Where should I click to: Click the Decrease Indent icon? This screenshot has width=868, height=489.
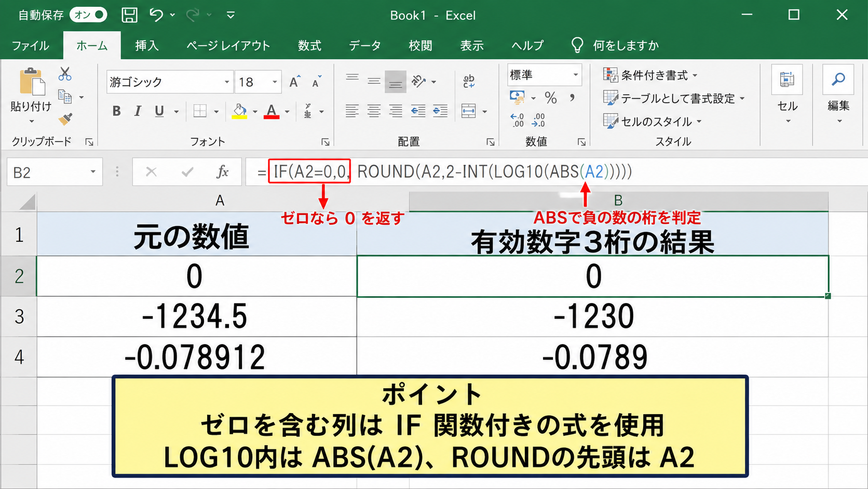click(x=418, y=111)
